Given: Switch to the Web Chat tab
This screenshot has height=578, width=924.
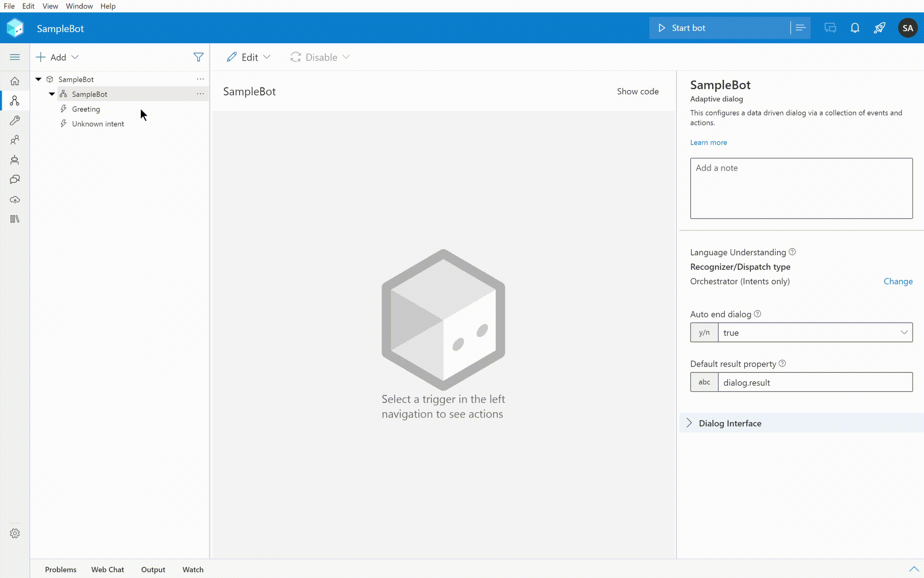Looking at the screenshot, I should coord(107,570).
